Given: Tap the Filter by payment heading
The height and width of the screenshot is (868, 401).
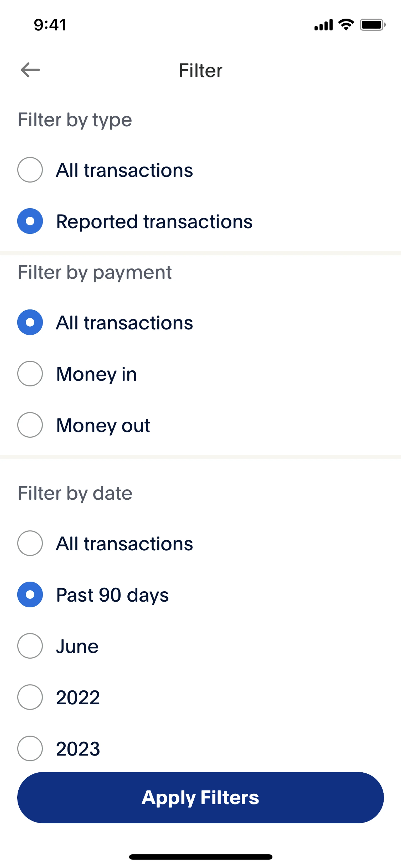Looking at the screenshot, I should (x=95, y=272).
